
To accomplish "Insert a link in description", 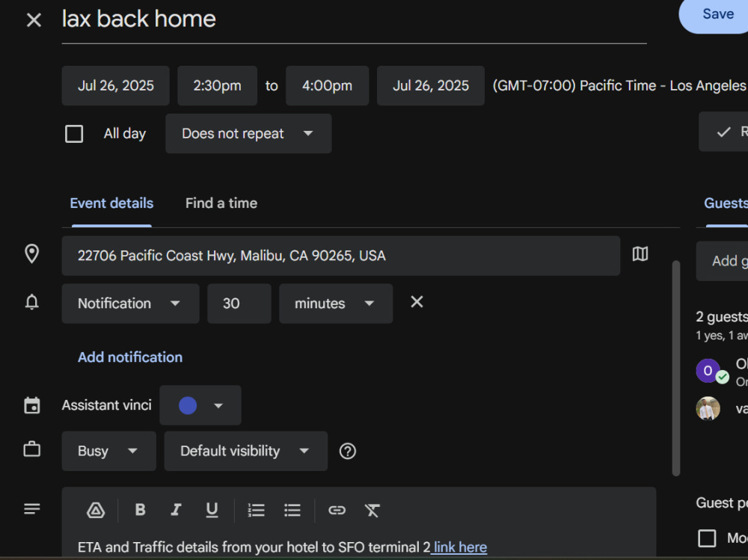I will click(337, 511).
